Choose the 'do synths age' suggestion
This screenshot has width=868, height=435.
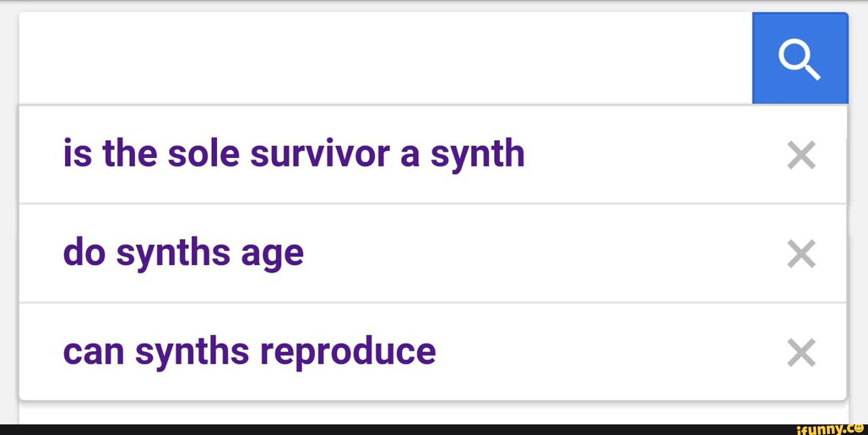[x=184, y=253]
